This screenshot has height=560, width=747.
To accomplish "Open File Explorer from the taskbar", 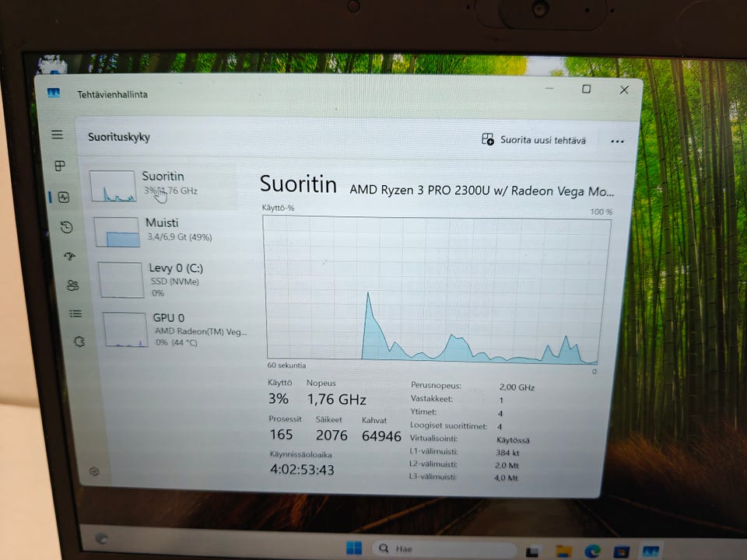I will pos(563,551).
